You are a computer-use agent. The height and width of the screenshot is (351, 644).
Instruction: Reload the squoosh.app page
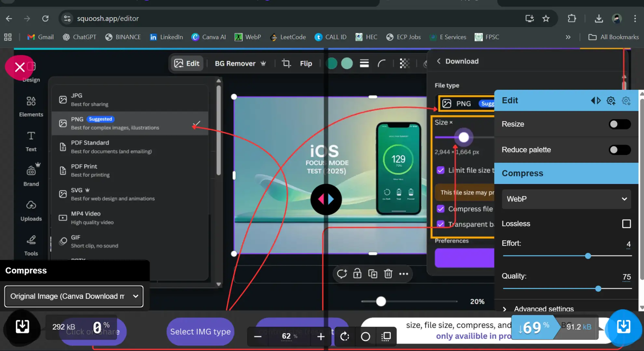pos(45,19)
